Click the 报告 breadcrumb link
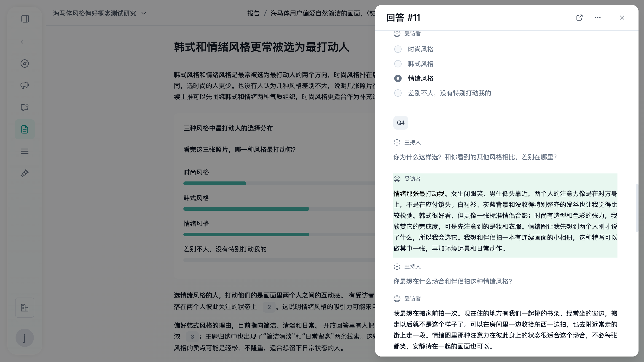Viewport: 644px width, 362px height. pos(253,13)
